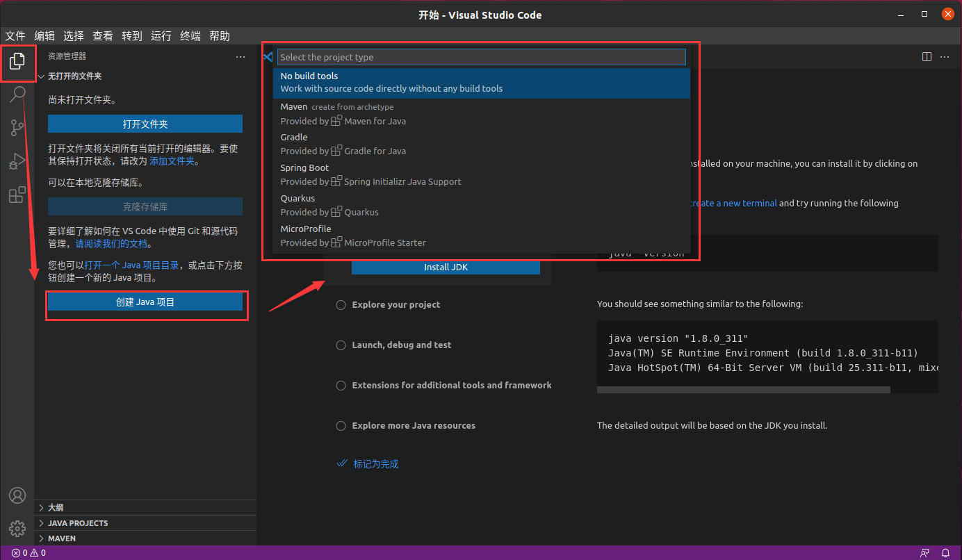
Task: Click the create a new terminal link
Action: pyautogui.click(x=733, y=204)
